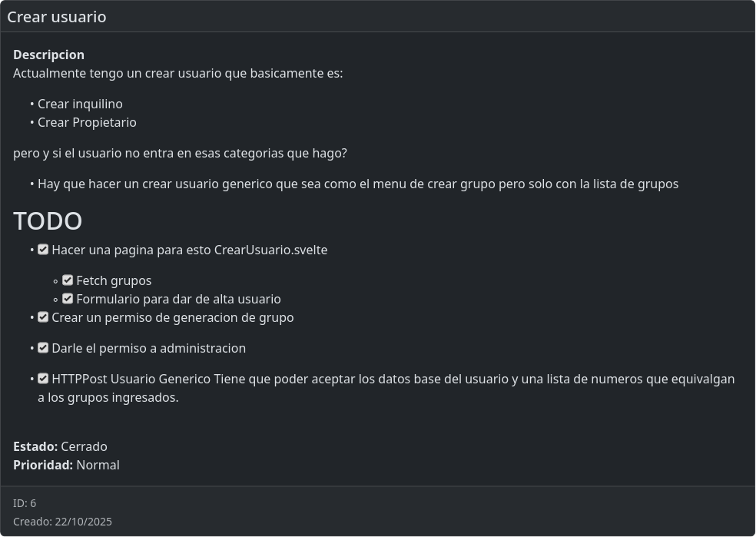Click the 'Descripcion' heading label

[48, 55]
